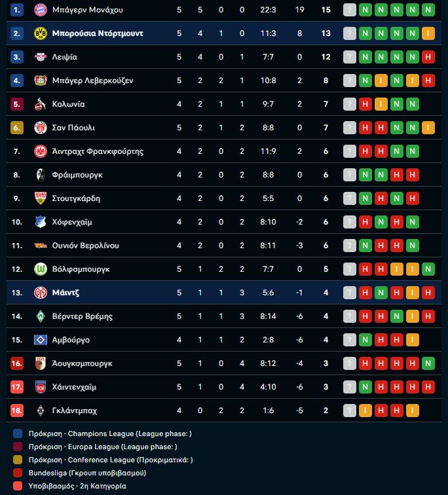This screenshot has height=495, width=448.
Task: Click the position 18 relegation rank badge
Action: point(17,411)
